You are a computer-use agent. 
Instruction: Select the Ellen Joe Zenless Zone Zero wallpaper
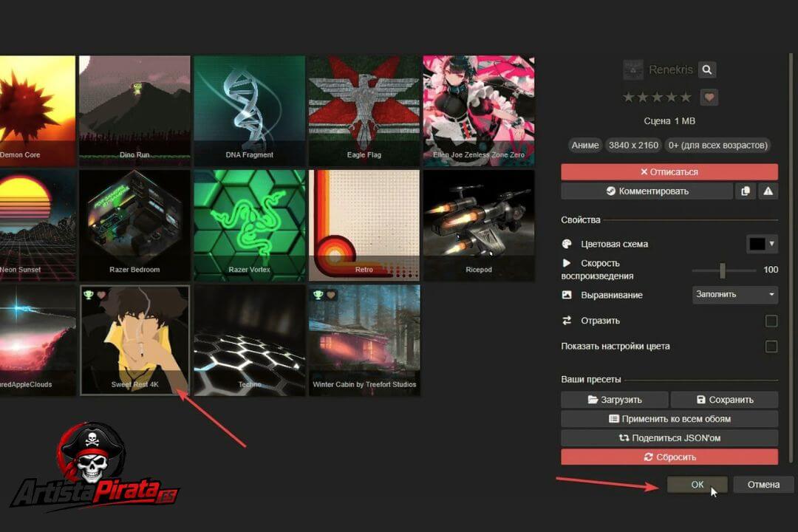(479, 111)
